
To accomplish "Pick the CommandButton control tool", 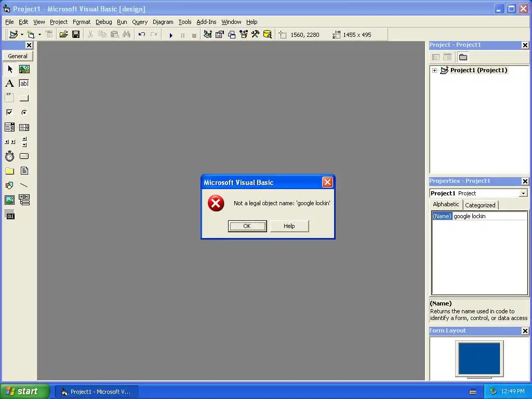I will (x=24, y=98).
